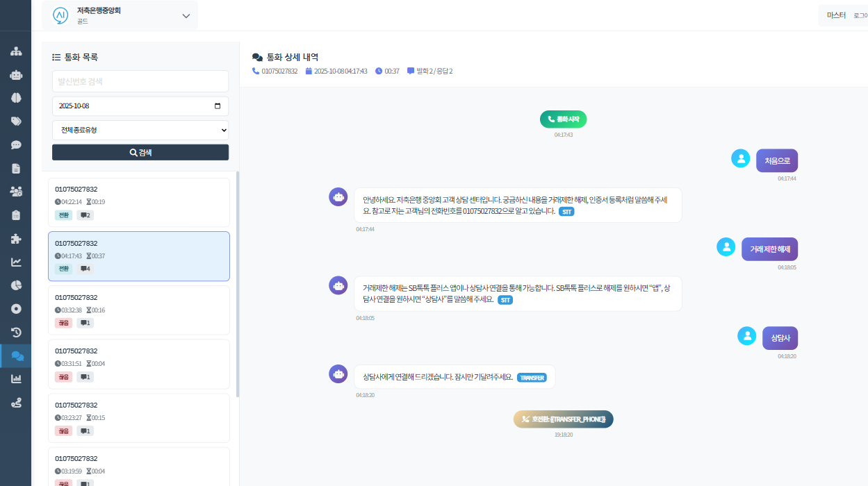Click the 끊음 tag on 03:31:51 call
The image size is (868, 486).
tap(64, 377)
